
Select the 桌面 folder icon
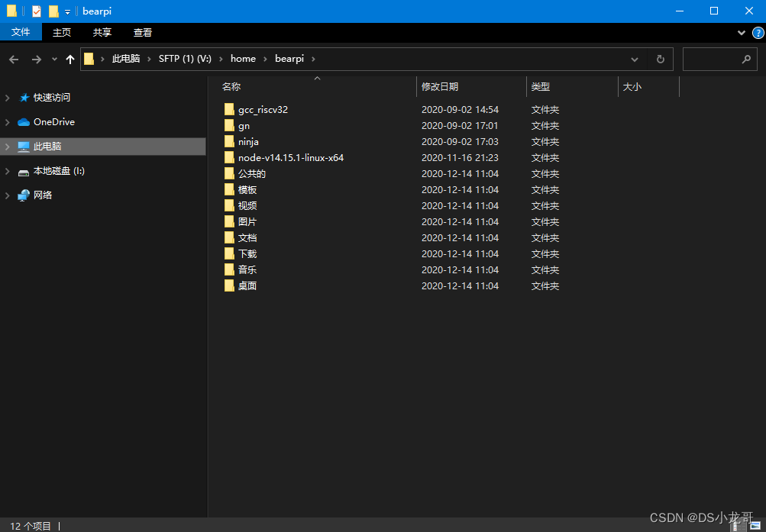[229, 285]
